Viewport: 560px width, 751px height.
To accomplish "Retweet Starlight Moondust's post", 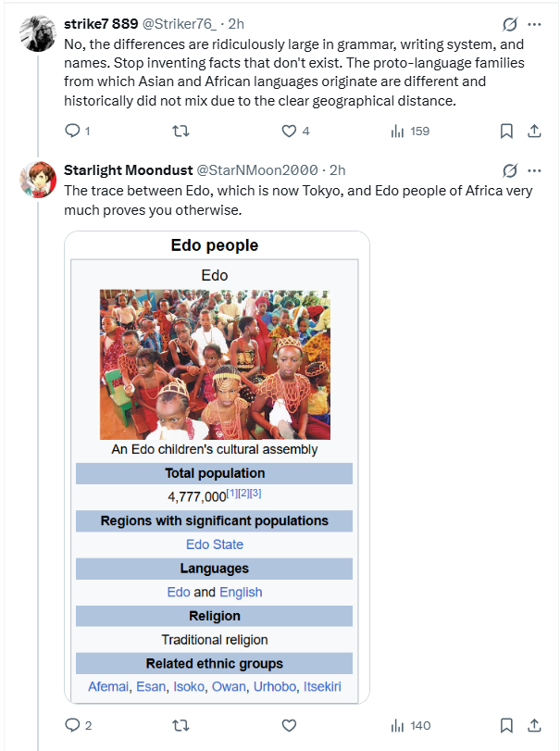I will [x=180, y=726].
